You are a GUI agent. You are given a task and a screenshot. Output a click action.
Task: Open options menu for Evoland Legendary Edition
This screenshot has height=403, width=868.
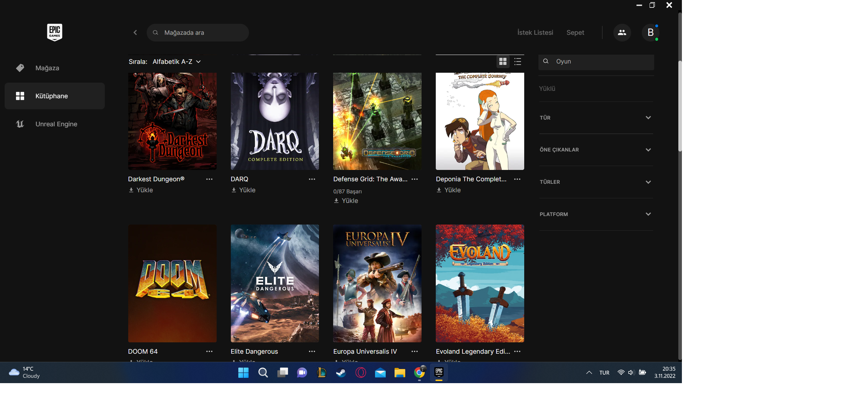pos(517,352)
